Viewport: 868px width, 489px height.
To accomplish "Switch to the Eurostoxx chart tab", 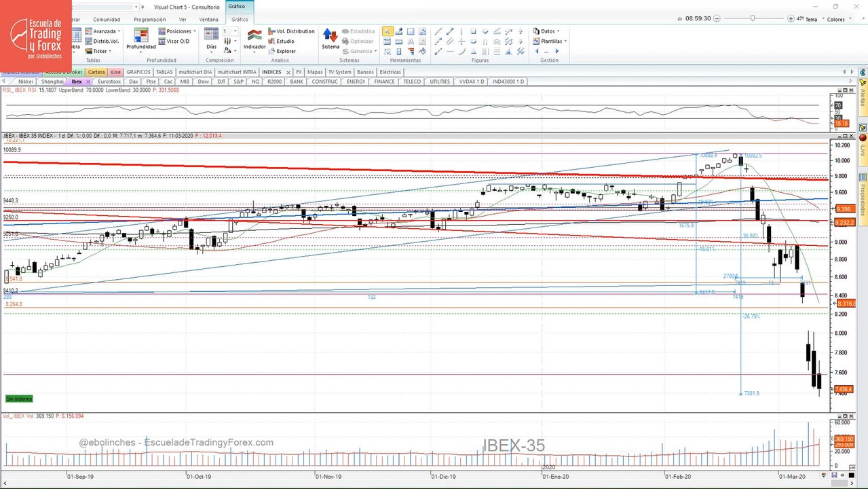I will click(109, 81).
